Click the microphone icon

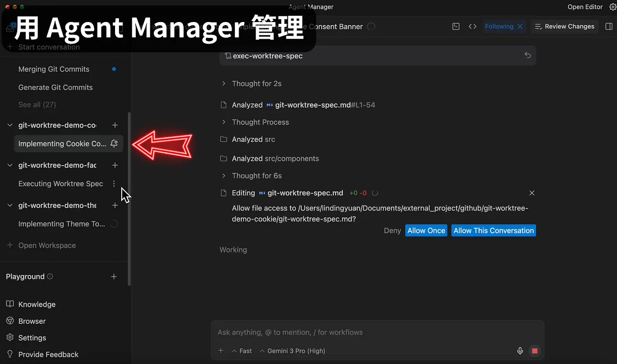[520, 351]
